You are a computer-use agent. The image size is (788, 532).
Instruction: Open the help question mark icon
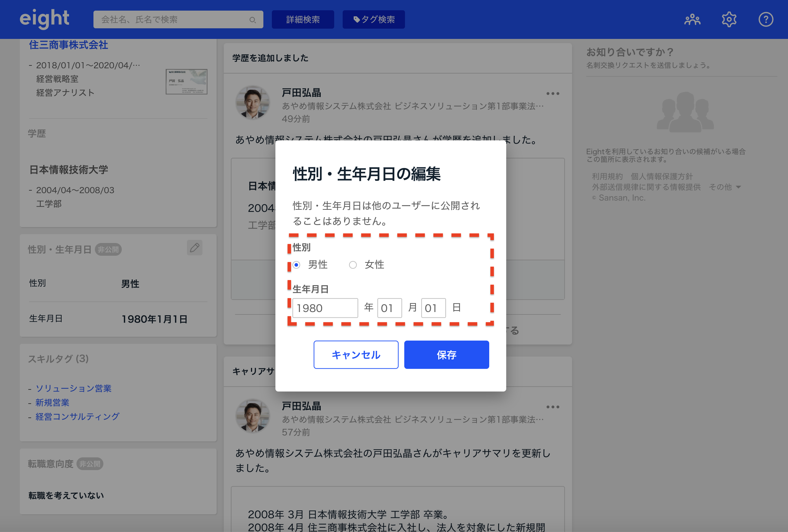coord(766,19)
